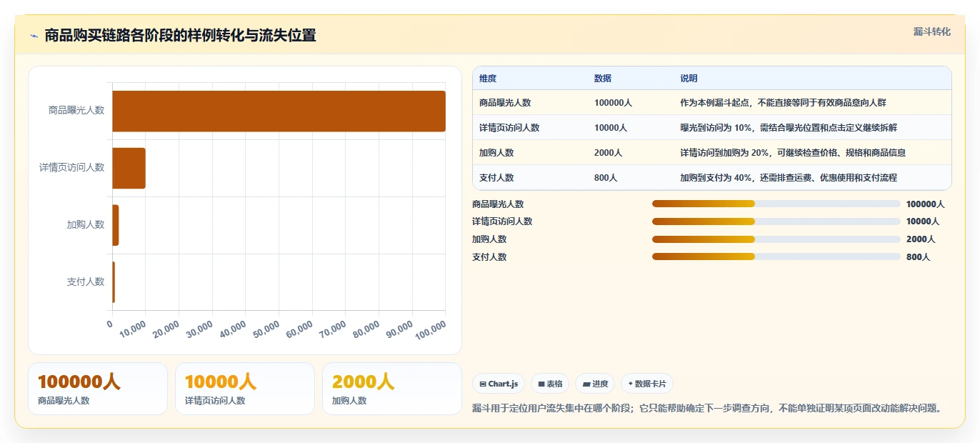Click the 加购人数 progress bar
Image resolution: width=980 pixels, height=443 pixels.
[776, 239]
